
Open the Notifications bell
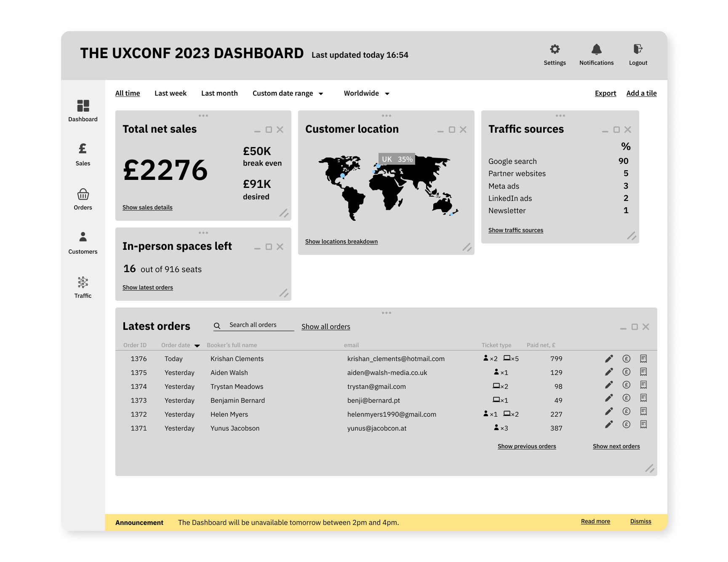597,49
